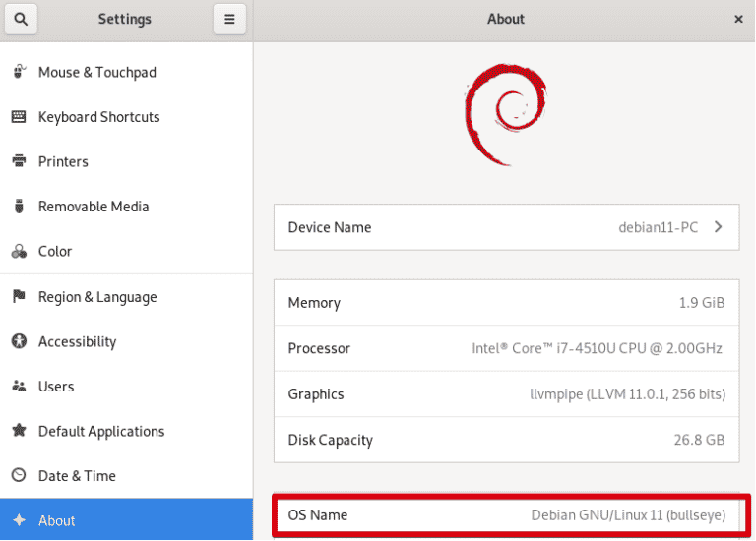Click the Debian swirl logo
The width and height of the screenshot is (756, 541).
(505, 115)
